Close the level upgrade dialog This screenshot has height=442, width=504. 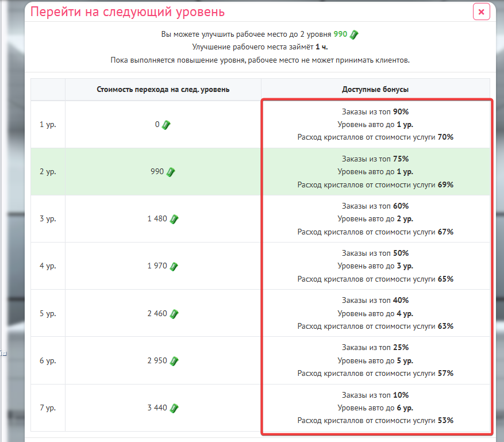(x=481, y=12)
